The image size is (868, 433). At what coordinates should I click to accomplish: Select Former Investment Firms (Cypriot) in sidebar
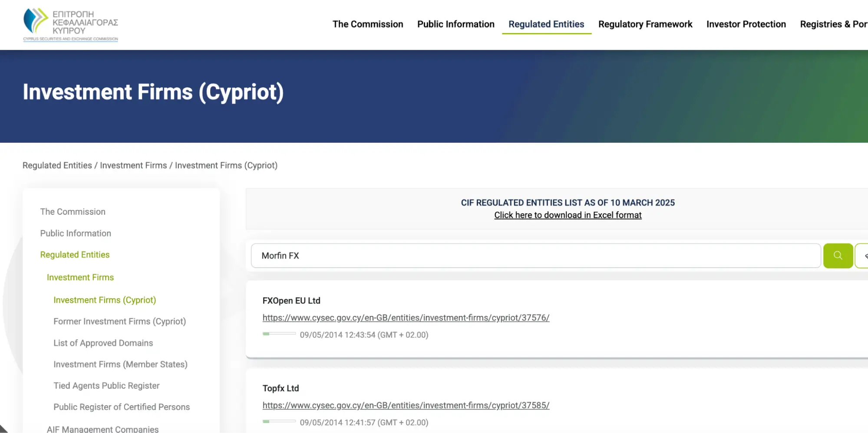click(x=119, y=321)
